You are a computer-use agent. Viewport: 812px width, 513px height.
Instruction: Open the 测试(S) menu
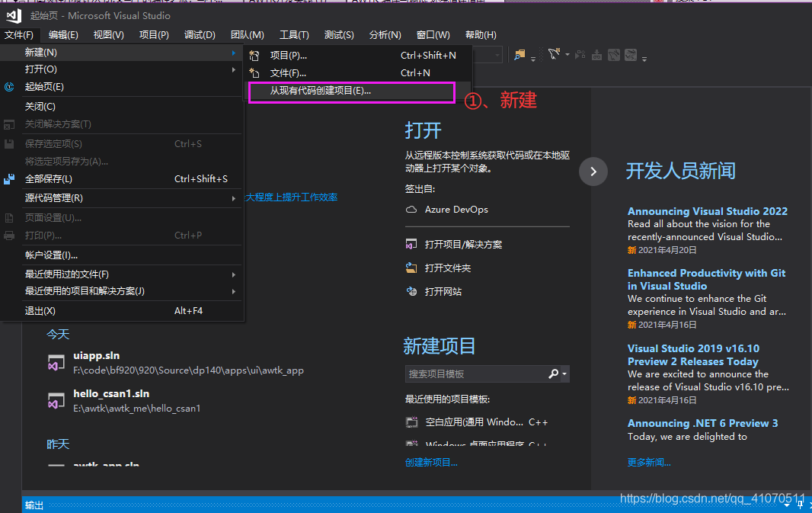[339, 35]
